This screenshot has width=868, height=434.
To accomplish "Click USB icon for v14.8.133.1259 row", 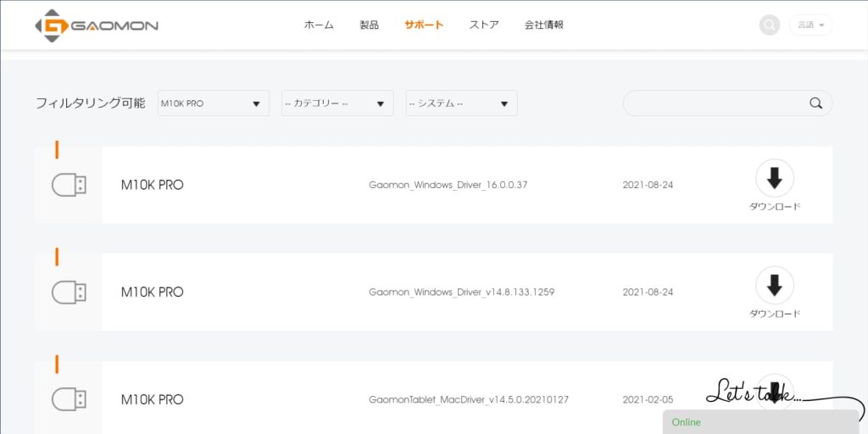I will coord(70,292).
